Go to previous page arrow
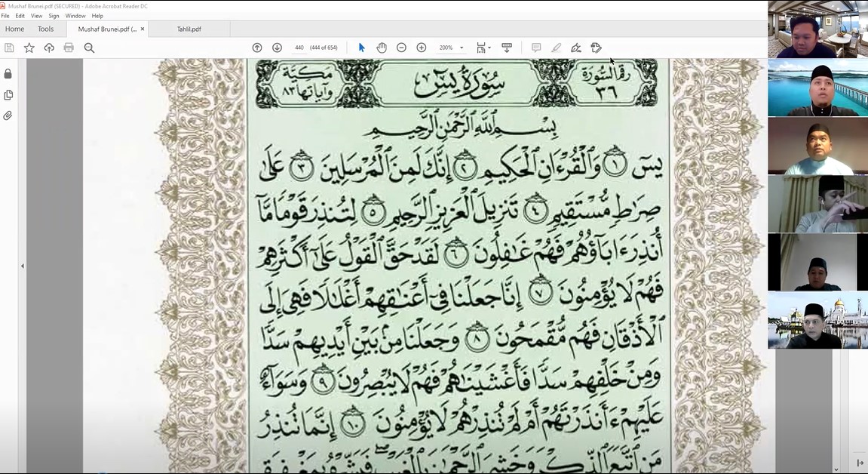Image resolution: width=868 pixels, height=474 pixels. [257, 48]
